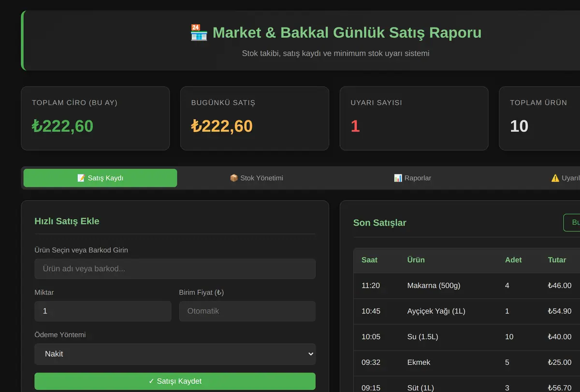Click the Uyarı Sayısı value 1
This screenshot has height=392, width=580.
[x=355, y=126]
